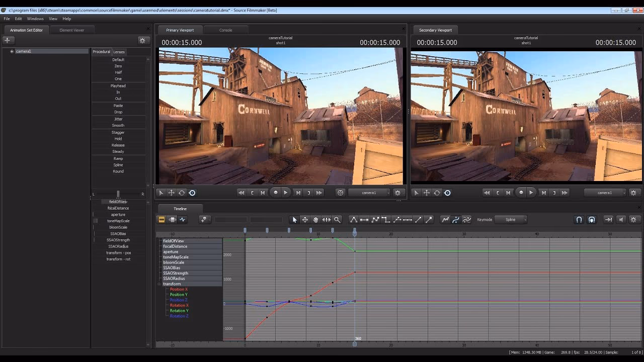Toggle the first magnet snap button
The image size is (644, 362).
click(x=579, y=220)
